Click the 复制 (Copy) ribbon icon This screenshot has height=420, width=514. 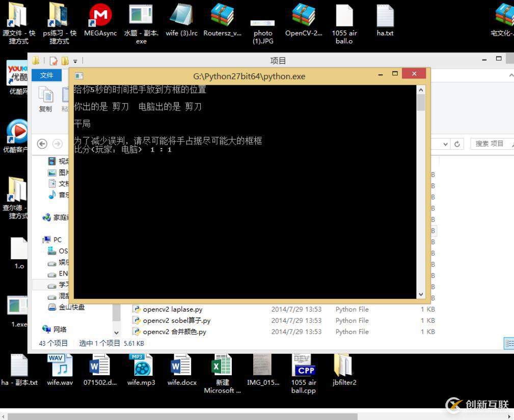coord(45,99)
